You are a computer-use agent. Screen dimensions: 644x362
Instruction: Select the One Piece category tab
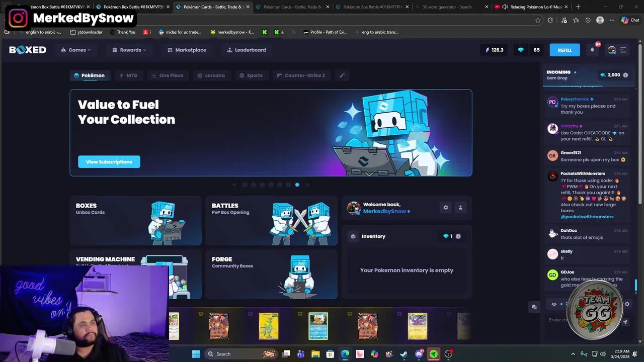[168, 75]
